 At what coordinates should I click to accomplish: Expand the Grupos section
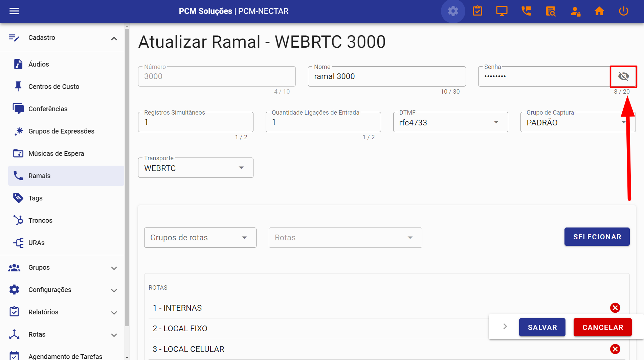pos(114,268)
